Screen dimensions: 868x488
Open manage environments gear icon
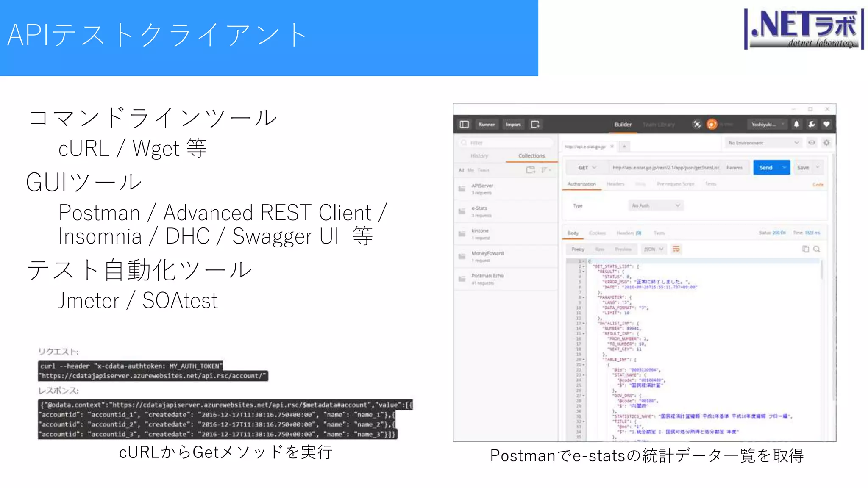point(826,143)
